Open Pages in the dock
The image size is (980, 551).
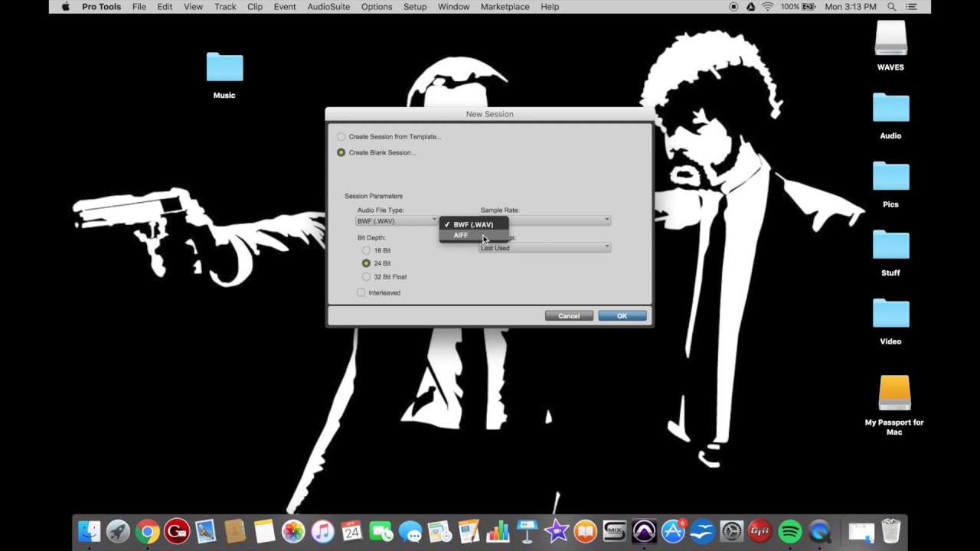(x=469, y=531)
